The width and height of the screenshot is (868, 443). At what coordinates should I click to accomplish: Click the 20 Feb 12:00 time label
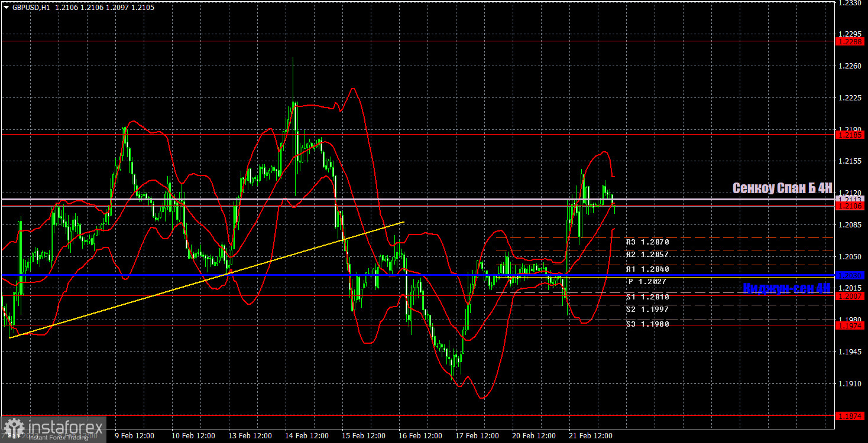click(535, 436)
